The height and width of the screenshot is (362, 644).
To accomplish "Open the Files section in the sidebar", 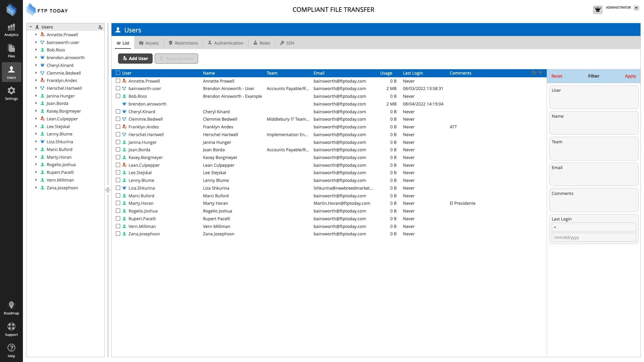I will coord(11,51).
